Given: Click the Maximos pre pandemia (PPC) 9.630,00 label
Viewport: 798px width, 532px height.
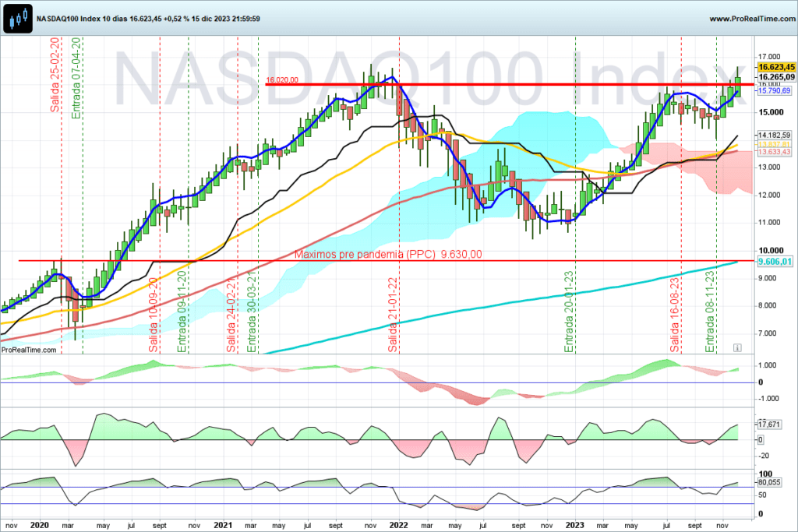Looking at the screenshot, I should [x=388, y=254].
